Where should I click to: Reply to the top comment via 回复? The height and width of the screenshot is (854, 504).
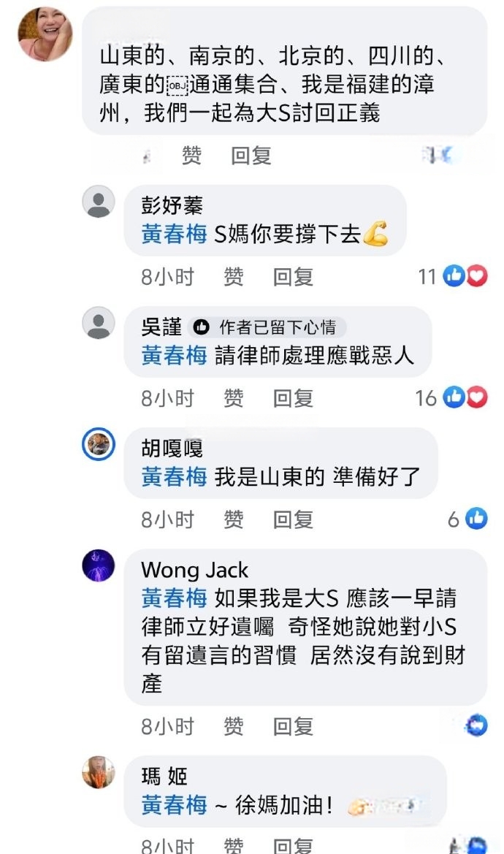pyautogui.click(x=251, y=156)
